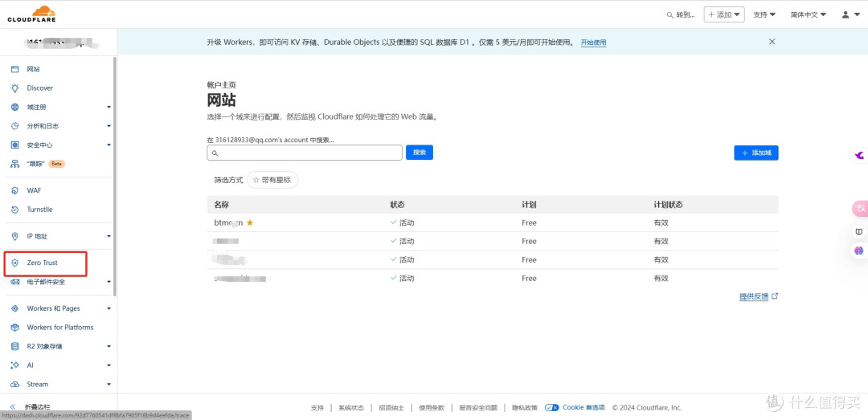Click the 电子邮件安全 envelope icon

pyautogui.click(x=15, y=282)
